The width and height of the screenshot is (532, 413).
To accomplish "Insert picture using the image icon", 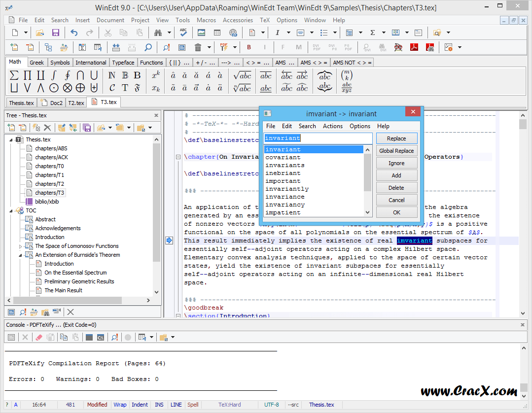I will (x=202, y=33).
